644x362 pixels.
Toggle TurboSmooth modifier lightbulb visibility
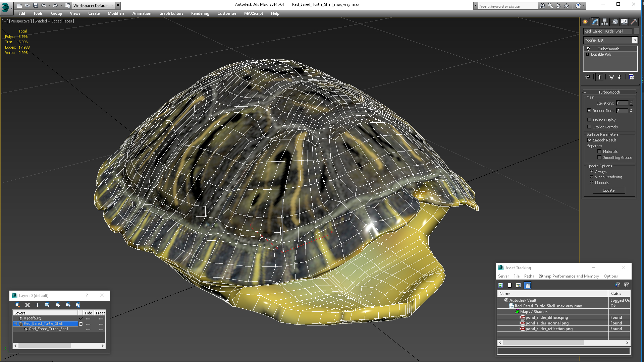coord(588,49)
